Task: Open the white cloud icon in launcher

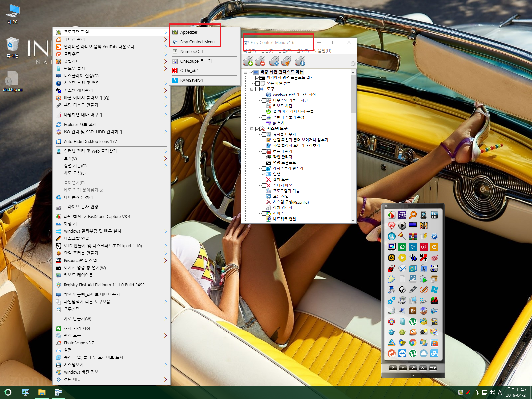Action: [424, 353]
